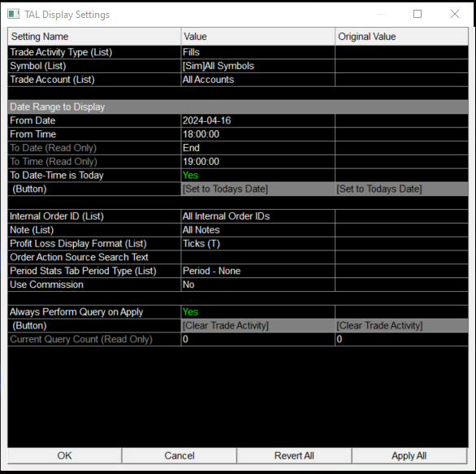
Task: Click the Apply All button
Action: (x=409, y=456)
